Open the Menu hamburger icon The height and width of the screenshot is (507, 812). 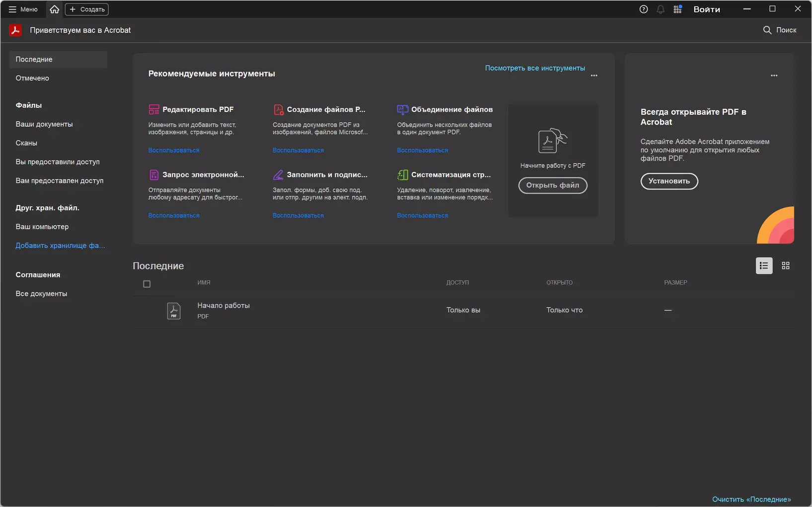(x=12, y=9)
